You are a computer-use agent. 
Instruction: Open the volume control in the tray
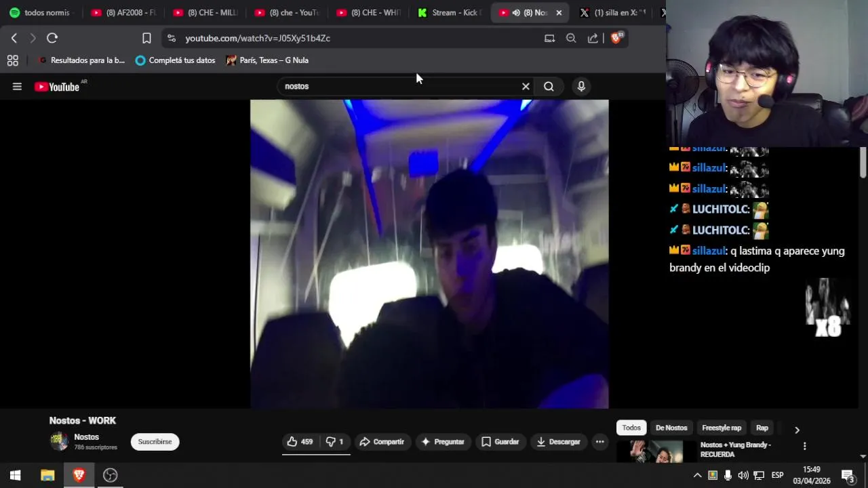(743, 475)
